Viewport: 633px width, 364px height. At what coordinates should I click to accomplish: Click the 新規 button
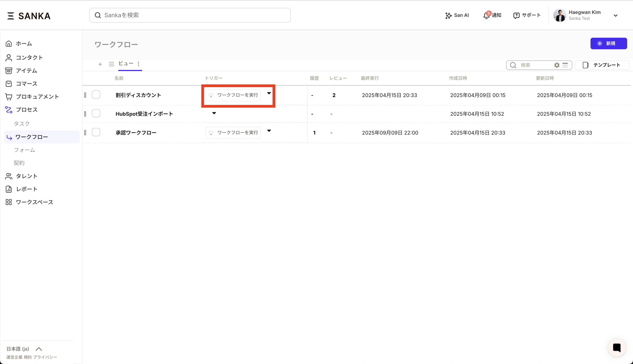click(608, 44)
